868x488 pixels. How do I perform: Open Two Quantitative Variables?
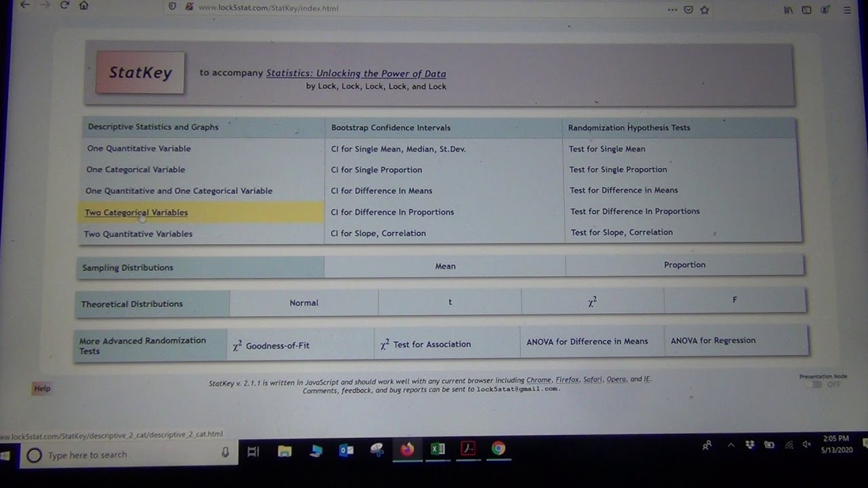[x=138, y=234]
